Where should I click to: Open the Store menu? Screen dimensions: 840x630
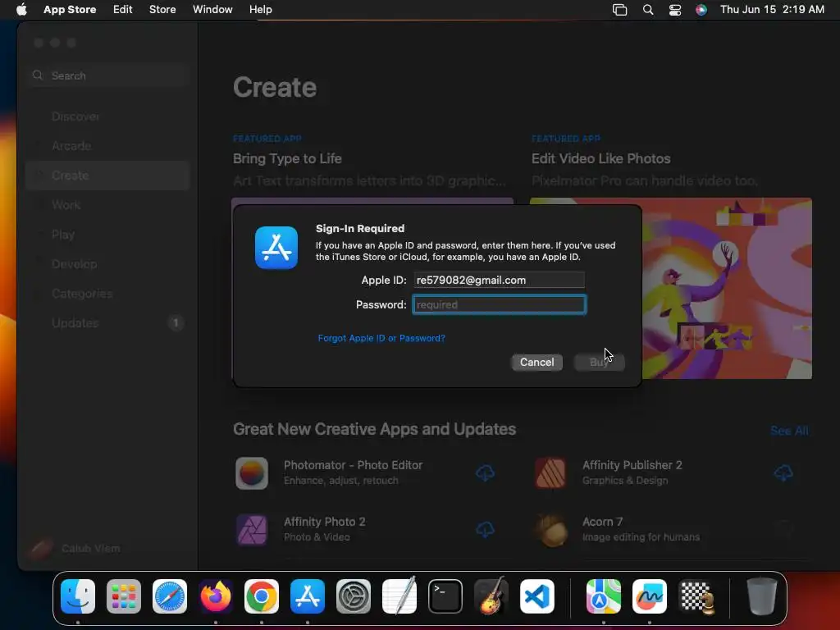[162, 10]
